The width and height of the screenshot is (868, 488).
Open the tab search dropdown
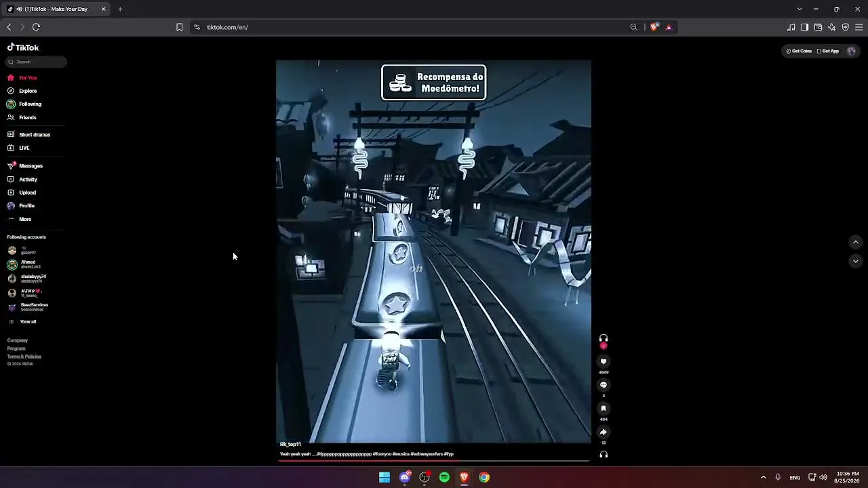[x=800, y=9]
